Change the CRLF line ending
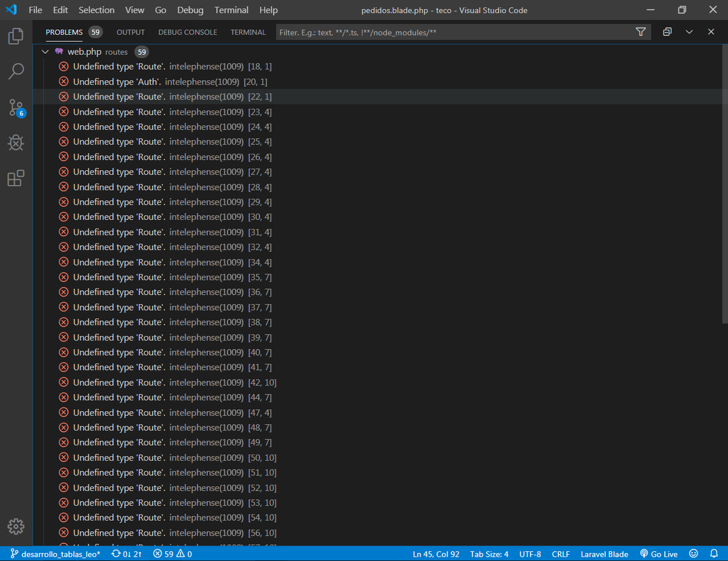 click(561, 554)
